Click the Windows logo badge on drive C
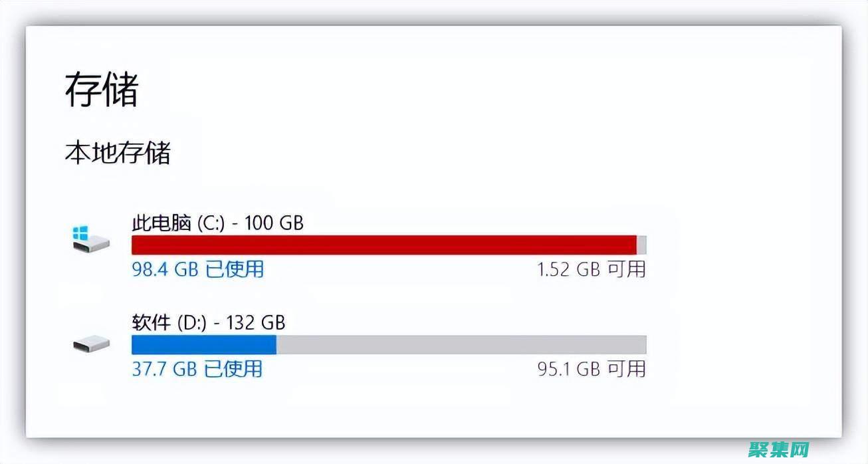 point(80,231)
